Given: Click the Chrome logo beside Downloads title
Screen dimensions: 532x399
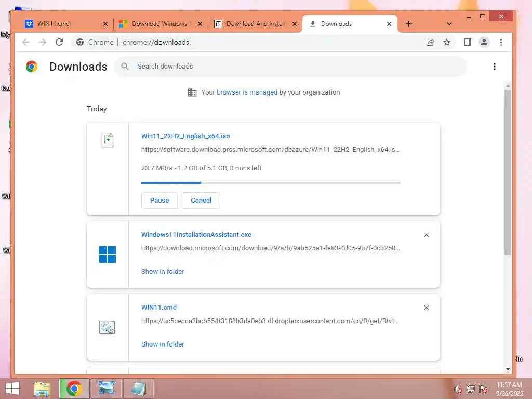Looking at the screenshot, I should [32, 66].
